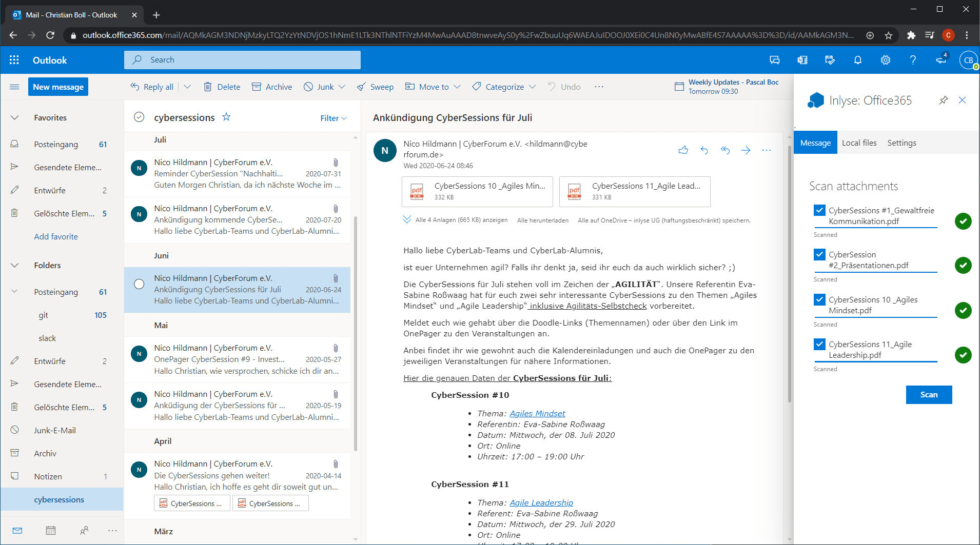
Task: Click the New message button
Action: 58,87
